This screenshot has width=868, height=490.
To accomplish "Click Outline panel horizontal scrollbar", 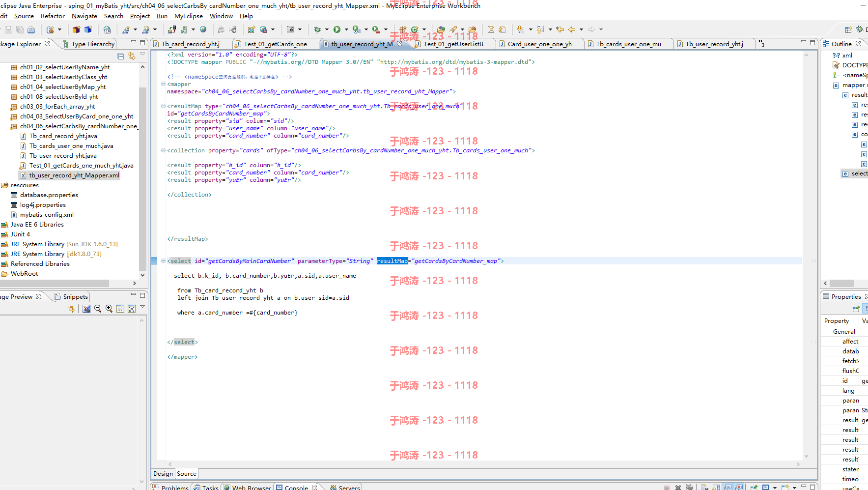I will pos(842,284).
